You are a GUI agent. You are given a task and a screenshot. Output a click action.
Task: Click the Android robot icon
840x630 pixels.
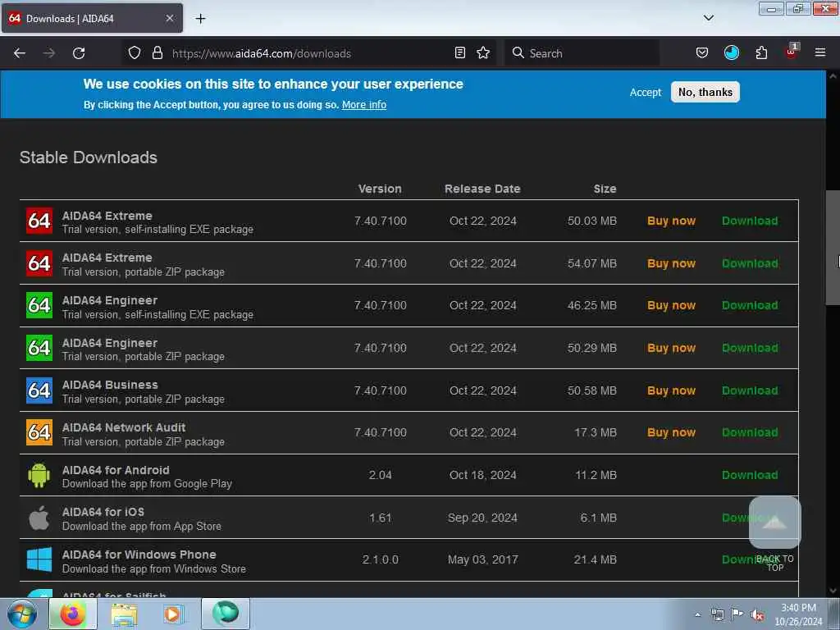[39, 475]
